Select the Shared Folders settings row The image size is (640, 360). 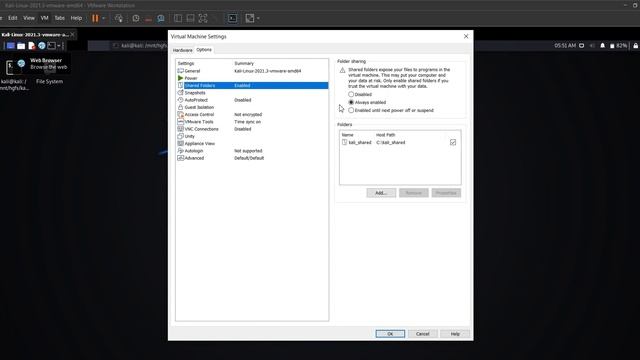tap(252, 85)
